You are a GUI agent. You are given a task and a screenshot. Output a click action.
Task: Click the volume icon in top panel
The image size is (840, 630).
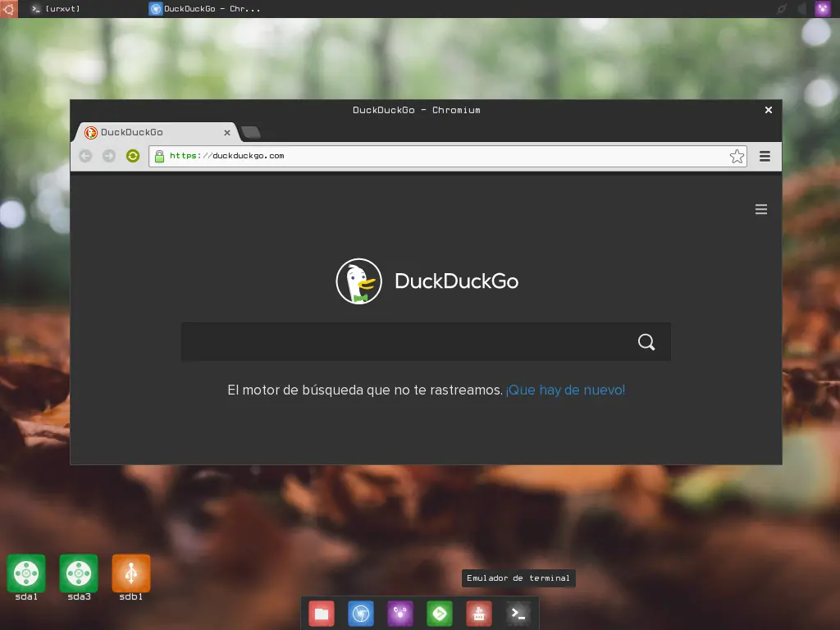[801, 8]
